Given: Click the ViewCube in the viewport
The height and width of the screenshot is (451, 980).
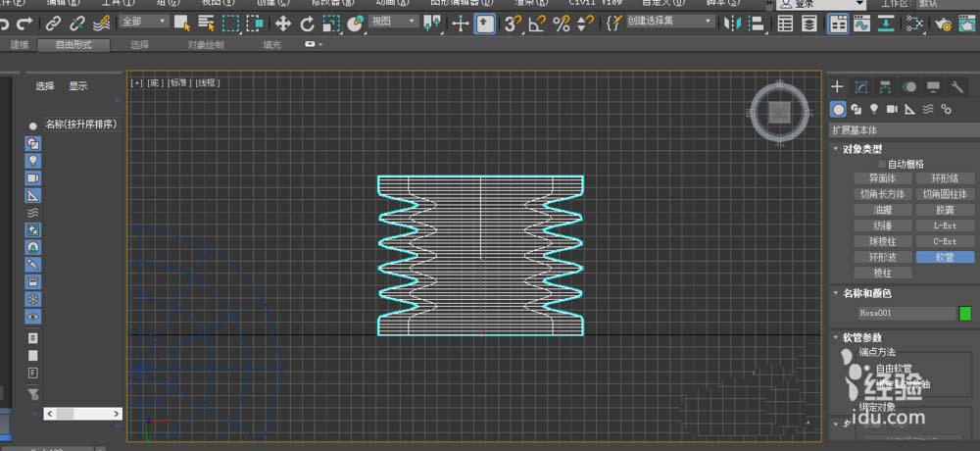Looking at the screenshot, I should [780, 113].
